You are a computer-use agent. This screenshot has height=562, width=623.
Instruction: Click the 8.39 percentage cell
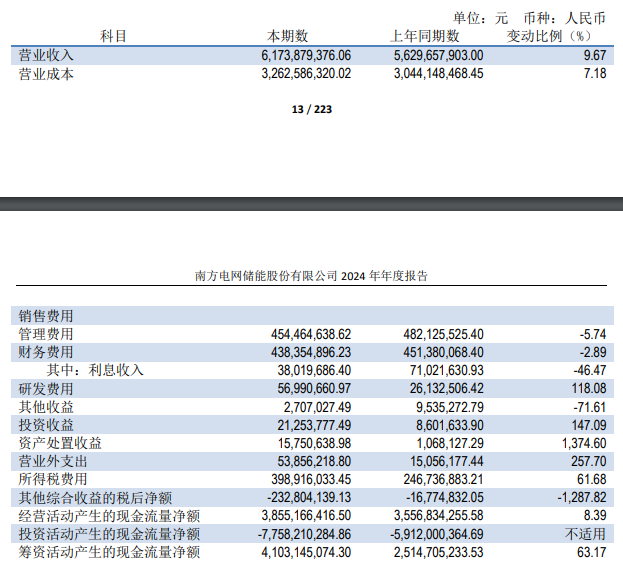tap(595, 515)
